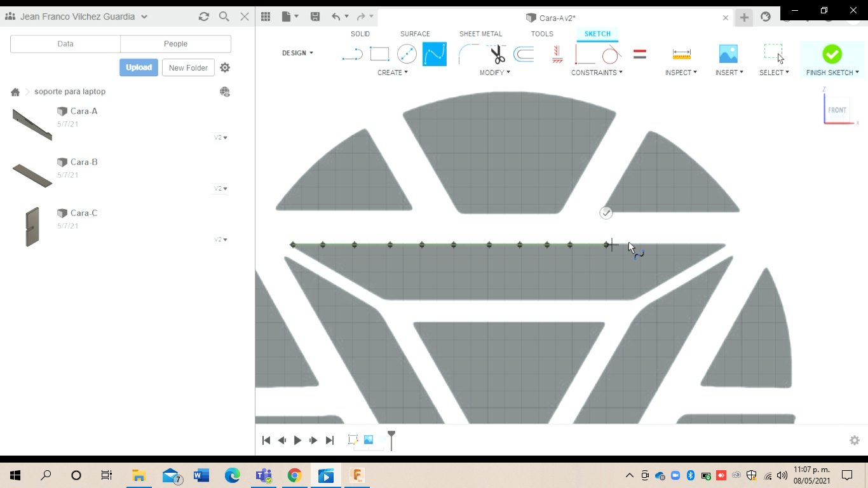Select the 2-Point Rectangle tool
The height and width of the screenshot is (488, 868).
coord(379,55)
